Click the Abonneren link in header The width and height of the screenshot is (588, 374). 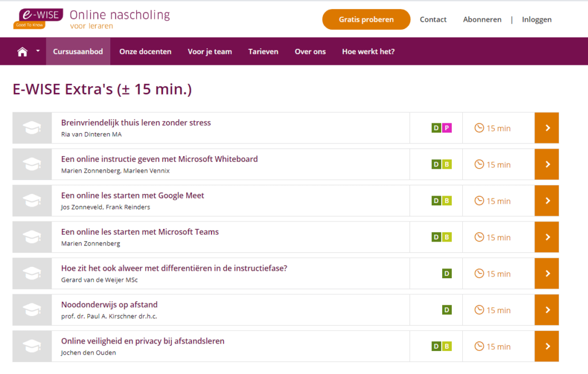point(482,20)
